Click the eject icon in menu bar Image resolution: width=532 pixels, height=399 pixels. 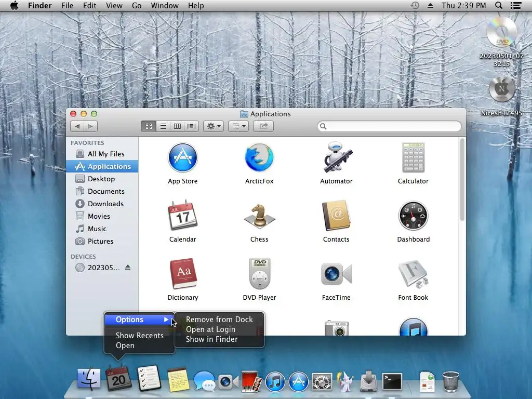(430, 6)
